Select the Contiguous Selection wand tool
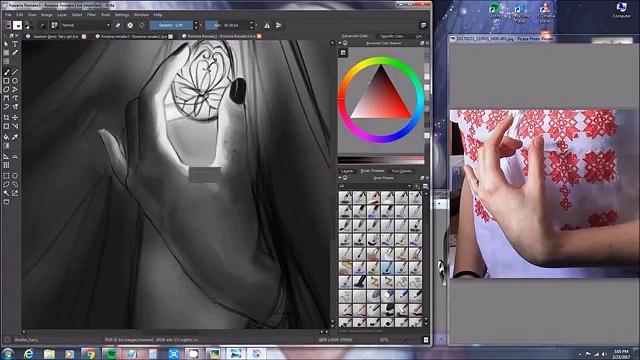Image resolution: width=640 pixels, height=360 pixels. tap(6, 193)
